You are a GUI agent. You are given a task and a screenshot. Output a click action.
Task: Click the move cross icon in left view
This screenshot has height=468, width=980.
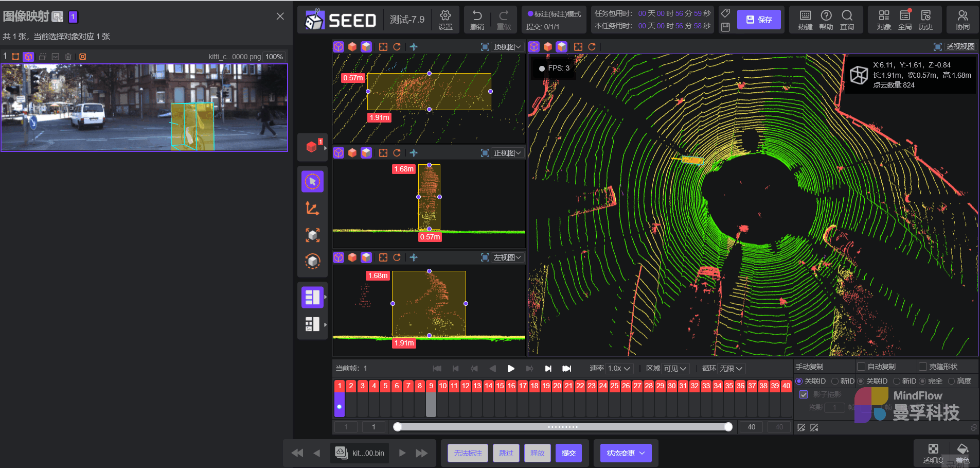(x=413, y=257)
